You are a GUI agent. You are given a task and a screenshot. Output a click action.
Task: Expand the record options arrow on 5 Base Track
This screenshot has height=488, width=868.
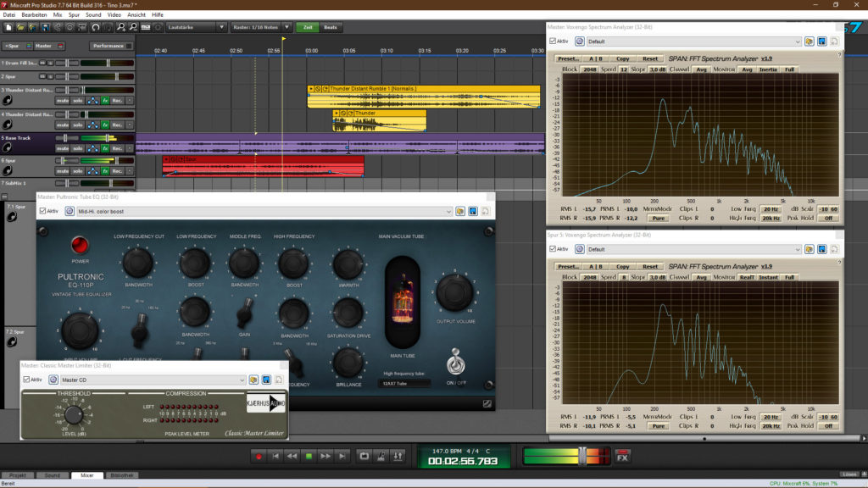point(130,148)
